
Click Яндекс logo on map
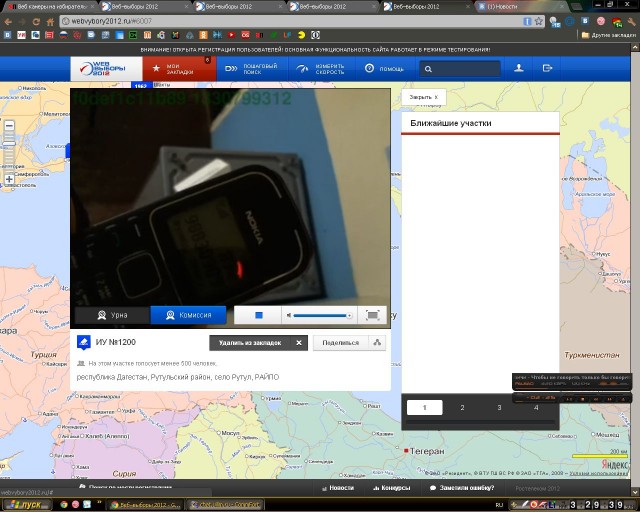coord(615,465)
